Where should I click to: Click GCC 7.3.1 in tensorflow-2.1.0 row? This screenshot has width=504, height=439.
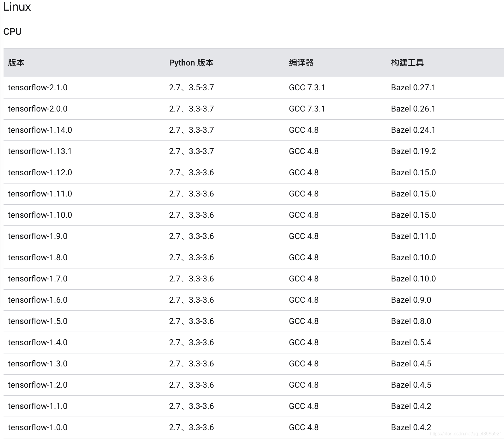tap(307, 88)
